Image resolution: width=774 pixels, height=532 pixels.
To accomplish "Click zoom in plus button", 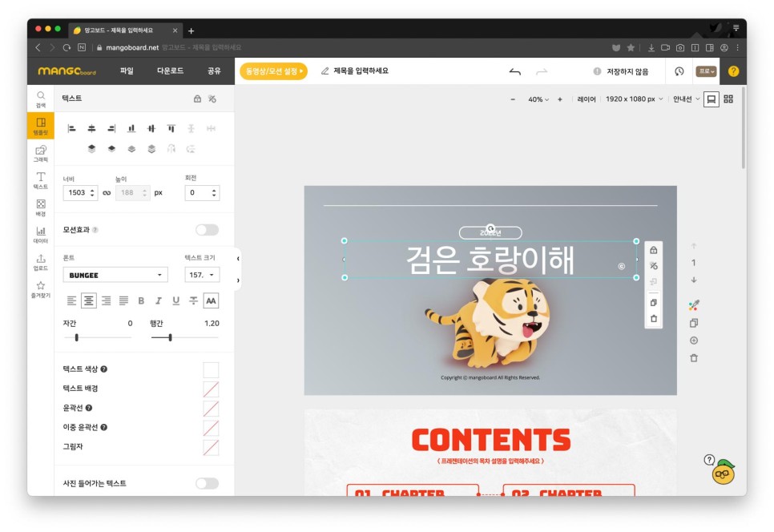I will tap(560, 99).
